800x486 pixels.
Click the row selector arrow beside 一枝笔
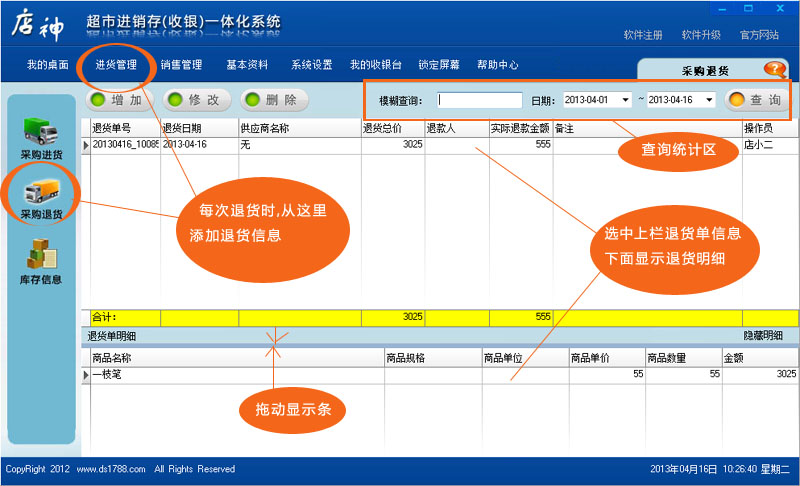point(86,375)
